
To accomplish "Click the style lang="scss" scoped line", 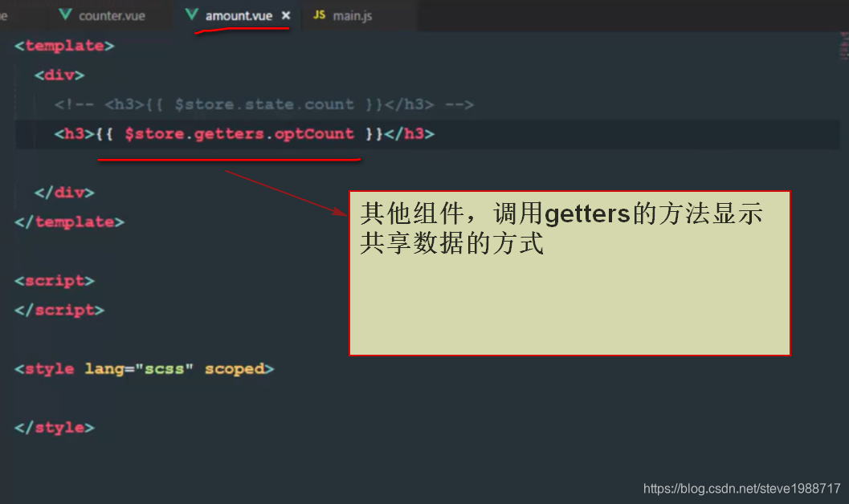I will point(145,369).
